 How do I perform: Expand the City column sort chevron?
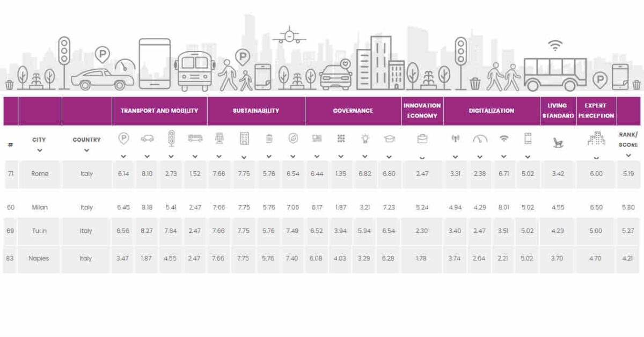pyautogui.click(x=39, y=150)
